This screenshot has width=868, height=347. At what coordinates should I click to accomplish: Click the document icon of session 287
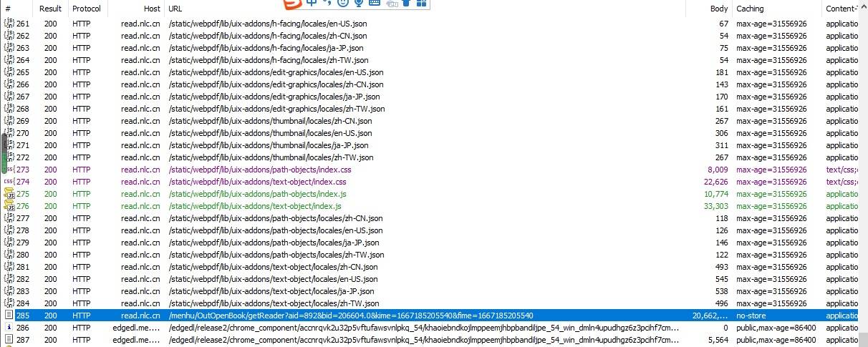click(x=9, y=339)
